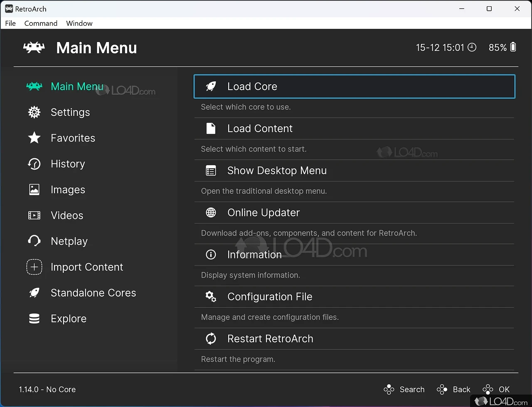Open the File menu
532x407 pixels.
(x=10, y=23)
